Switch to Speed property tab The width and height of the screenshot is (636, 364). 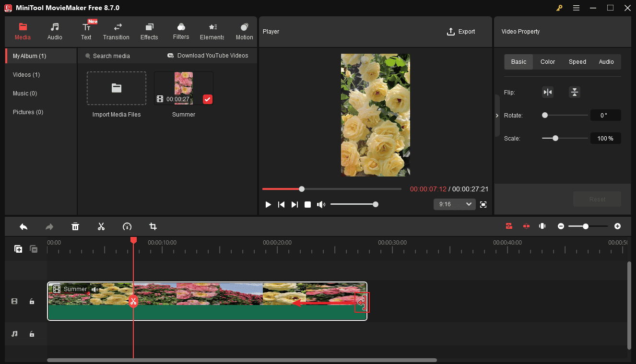577,62
